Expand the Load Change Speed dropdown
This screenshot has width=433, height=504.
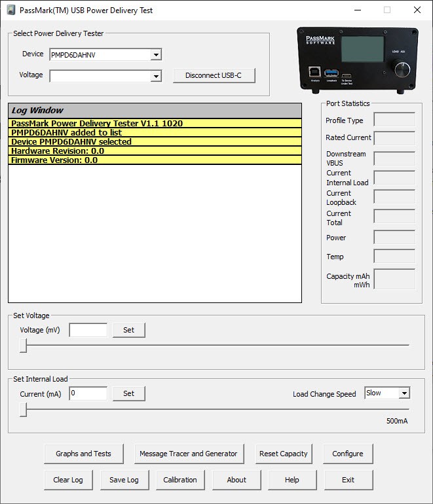coord(404,393)
